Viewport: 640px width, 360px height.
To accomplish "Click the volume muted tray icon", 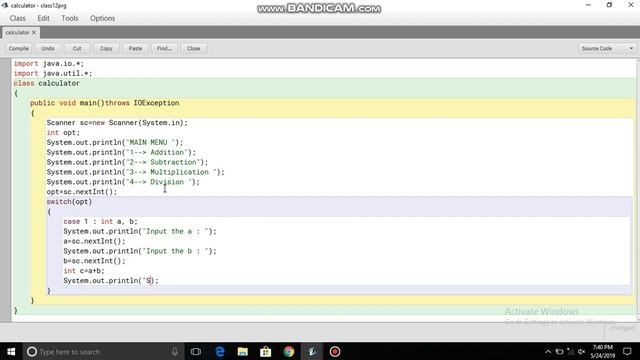I will [x=582, y=351].
